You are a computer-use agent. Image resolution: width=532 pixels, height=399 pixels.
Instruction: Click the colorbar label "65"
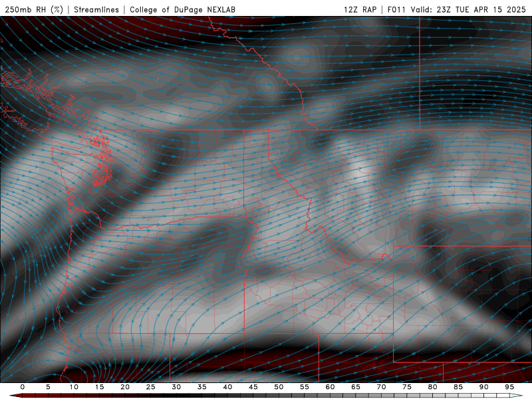pos(356,387)
